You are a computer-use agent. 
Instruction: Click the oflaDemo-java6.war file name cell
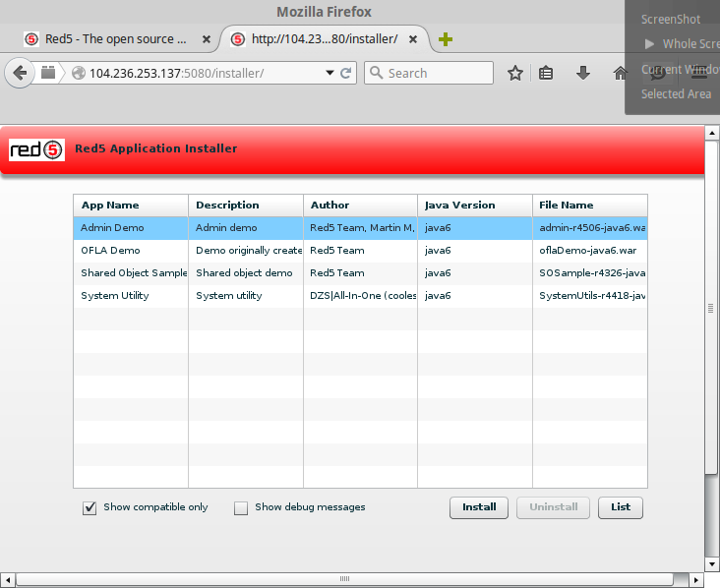pyautogui.click(x=590, y=251)
